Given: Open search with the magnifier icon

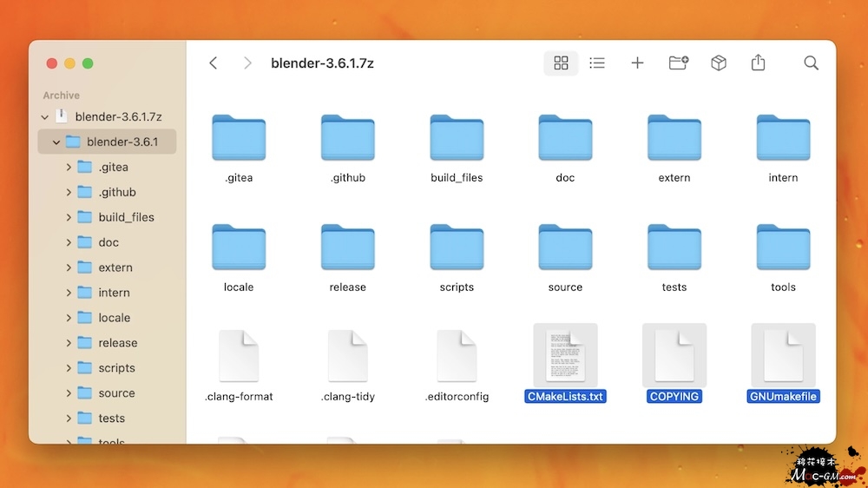Looking at the screenshot, I should [x=811, y=63].
